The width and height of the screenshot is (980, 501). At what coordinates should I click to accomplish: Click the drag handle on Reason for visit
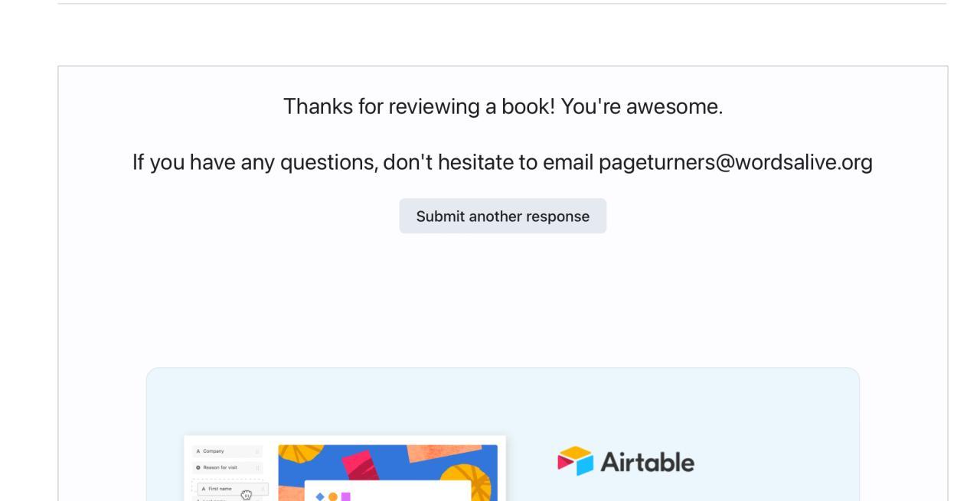pyautogui.click(x=257, y=467)
